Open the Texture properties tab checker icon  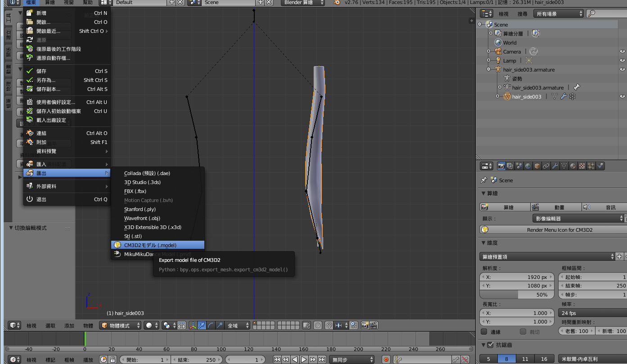pyautogui.click(x=582, y=166)
